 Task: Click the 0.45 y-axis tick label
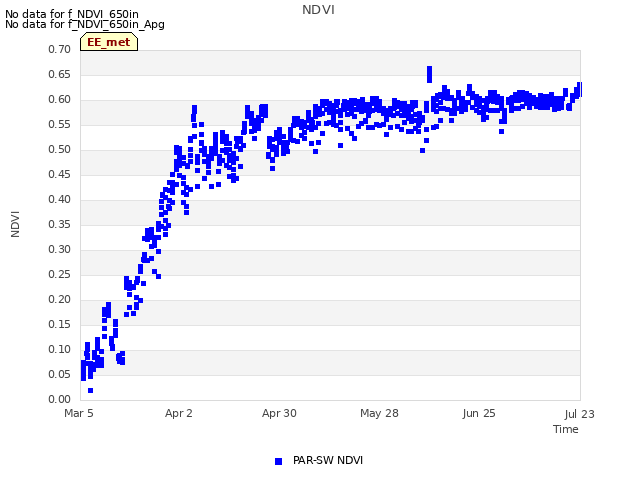coord(59,174)
